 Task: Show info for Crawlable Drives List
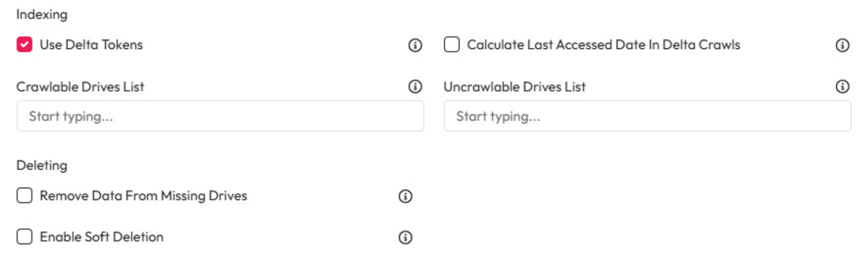415,87
